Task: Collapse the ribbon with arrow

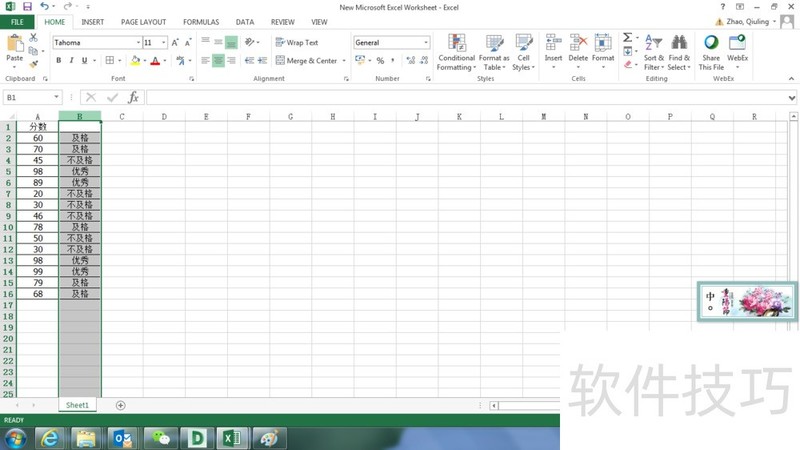Action: point(791,79)
